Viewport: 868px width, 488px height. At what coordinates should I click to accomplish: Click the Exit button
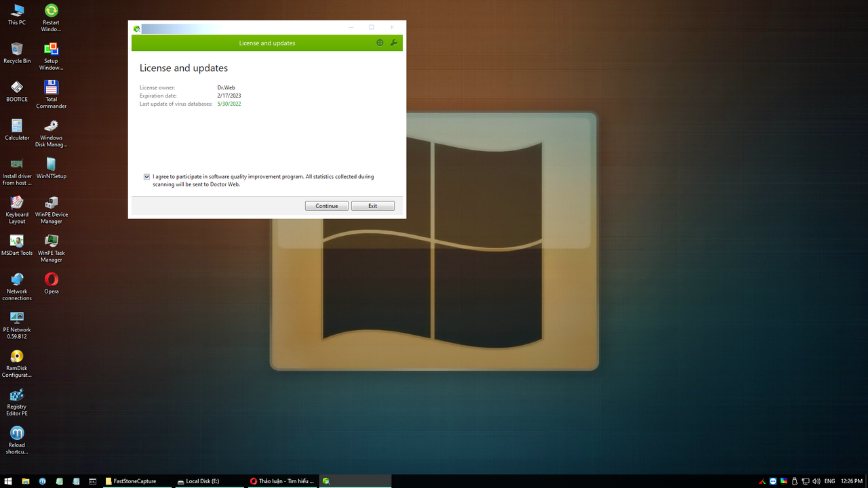pyautogui.click(x=373, y=206)
